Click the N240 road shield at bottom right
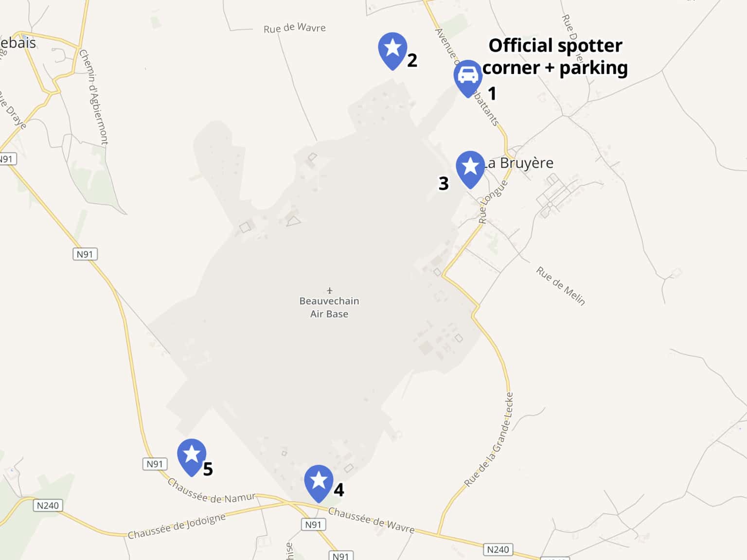The width and height of the screenshot is (747, 560). pyautogui.click(x=498, y=549)
